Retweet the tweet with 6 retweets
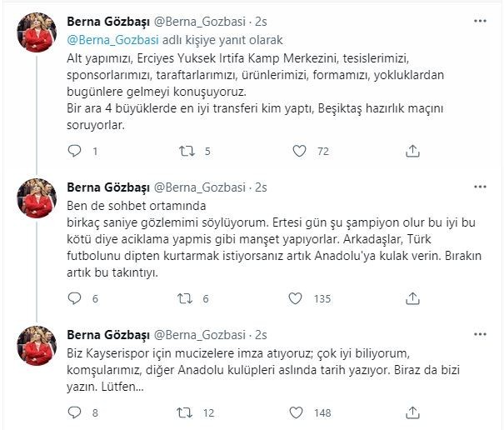504x430 pixels. click(187, 298)
